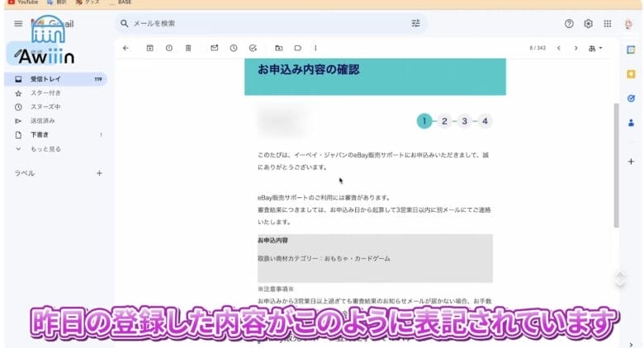Click the search magnifier icon
This screenshot has height=348, width=644.
124,24
